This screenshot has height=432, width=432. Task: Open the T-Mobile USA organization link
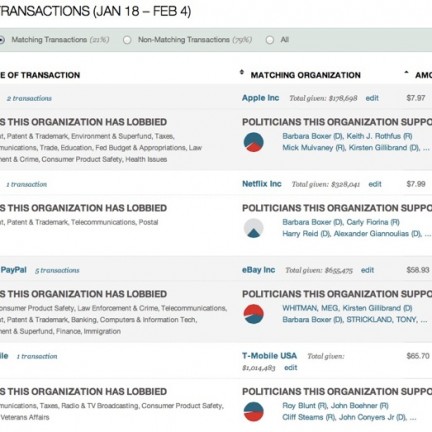269,356
